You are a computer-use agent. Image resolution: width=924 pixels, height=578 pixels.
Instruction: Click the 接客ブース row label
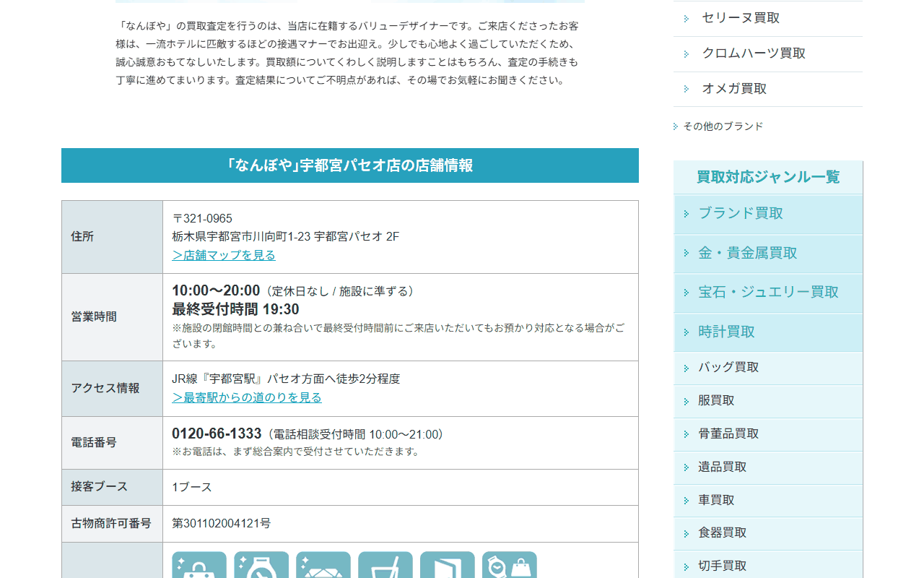point(100,487)
